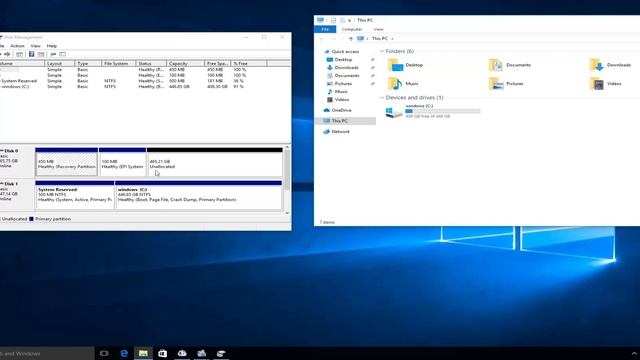This screenshot has height=360, width=640.
Task: Collapse the Devices and drives group
Action: (x=382, y=98)
